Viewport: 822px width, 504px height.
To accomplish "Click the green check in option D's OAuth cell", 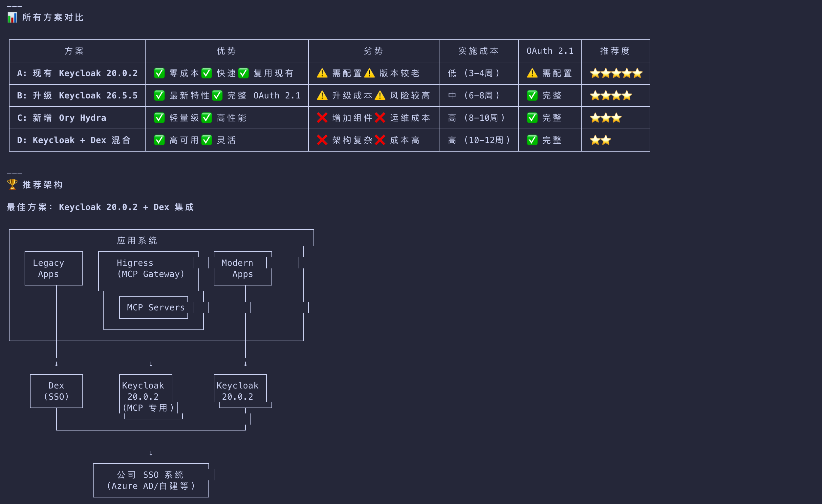I will pyautogui.click(x=532, y=140).
